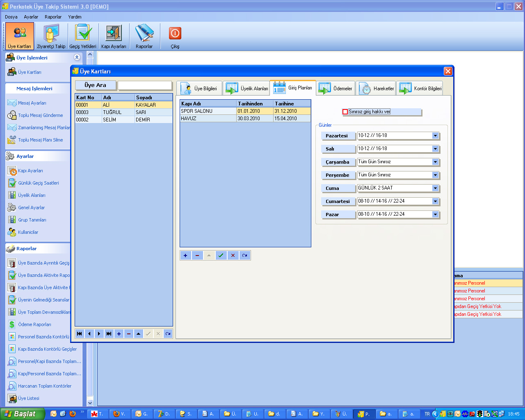525x420 pixels.
Task: Enable Sınırsız giriş hakkı ver checkbox
Action: point(345,112)
